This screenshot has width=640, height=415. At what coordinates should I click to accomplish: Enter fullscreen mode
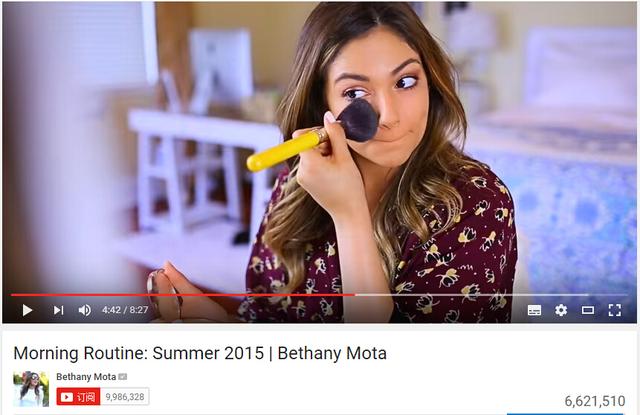click(615, 310)
